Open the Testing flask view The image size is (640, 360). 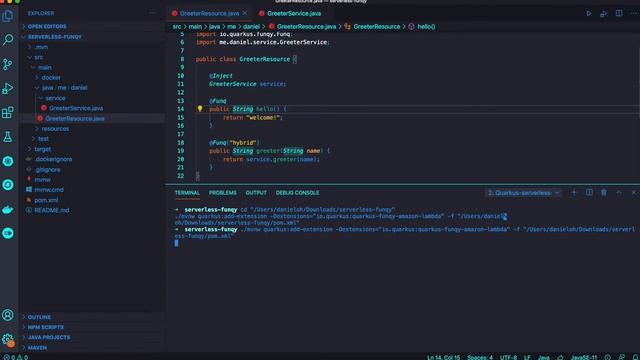8,136
